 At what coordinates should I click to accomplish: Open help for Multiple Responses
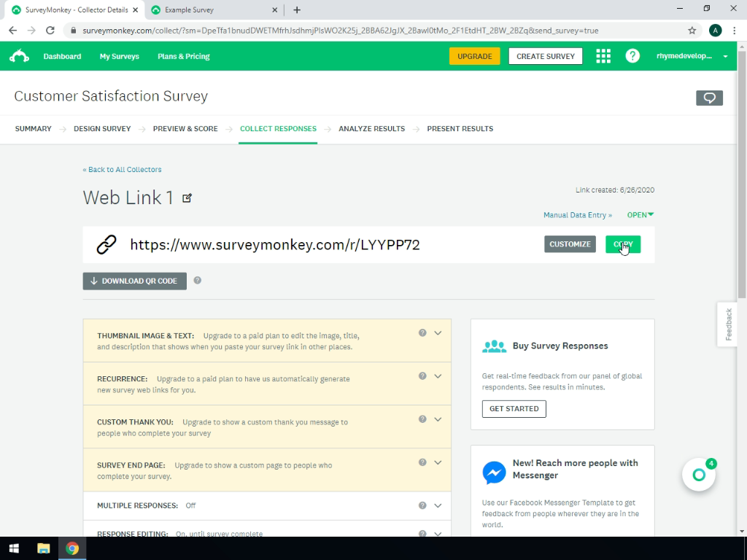[422, 506]
